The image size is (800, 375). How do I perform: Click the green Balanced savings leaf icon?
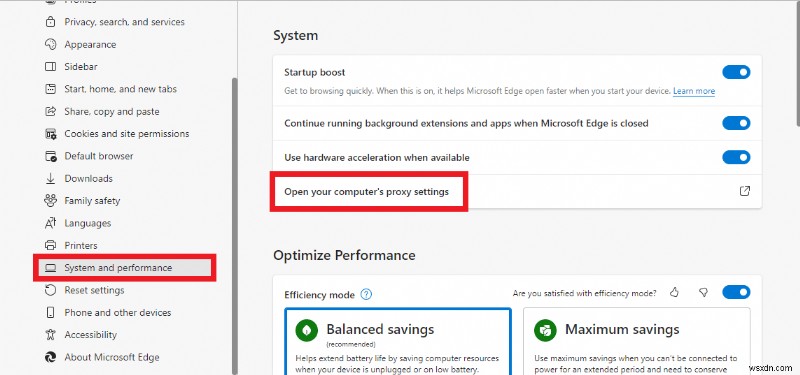307,331
